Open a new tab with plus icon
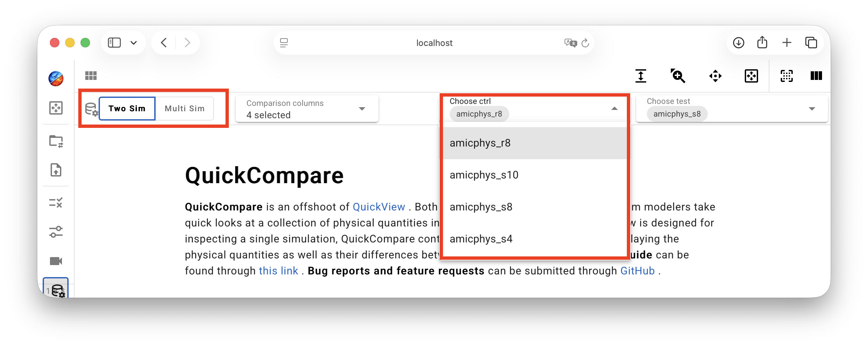The image size is (868, 347). 787,43
